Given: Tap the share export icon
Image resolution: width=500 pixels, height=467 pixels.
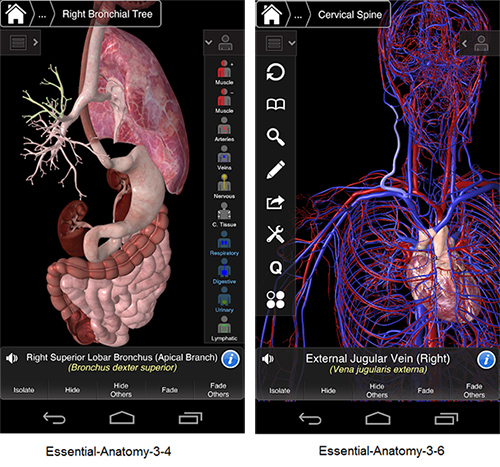Looking at the screenshot, I should 275,202.
